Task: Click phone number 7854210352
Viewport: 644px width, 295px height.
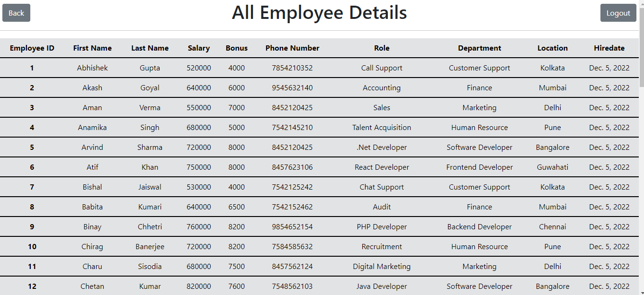Action: (292, 68)
